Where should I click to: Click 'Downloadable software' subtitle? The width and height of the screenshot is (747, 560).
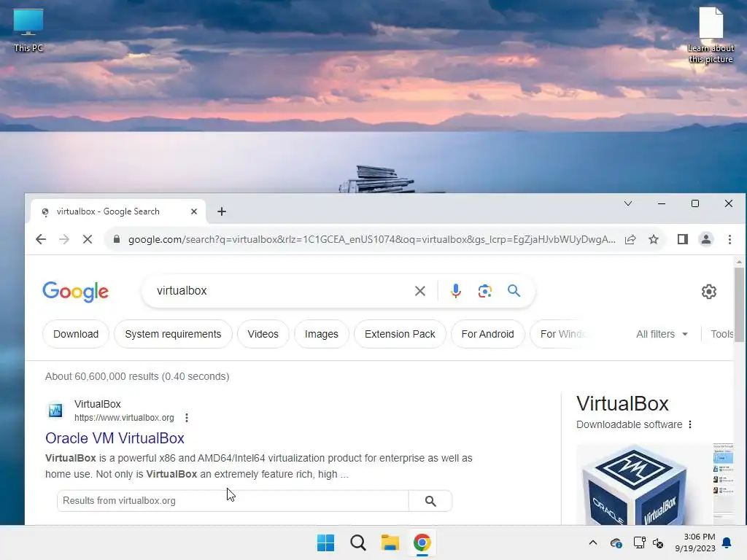(x=629, y=424)
